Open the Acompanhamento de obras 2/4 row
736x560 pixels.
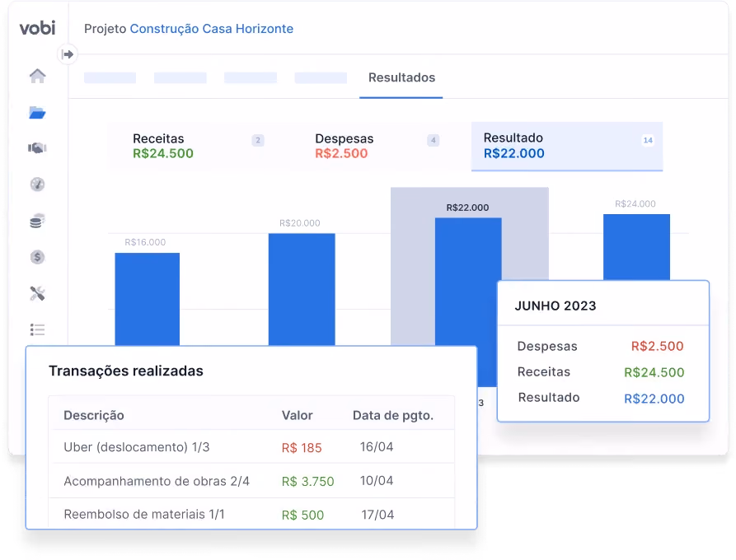click(251, 481)
